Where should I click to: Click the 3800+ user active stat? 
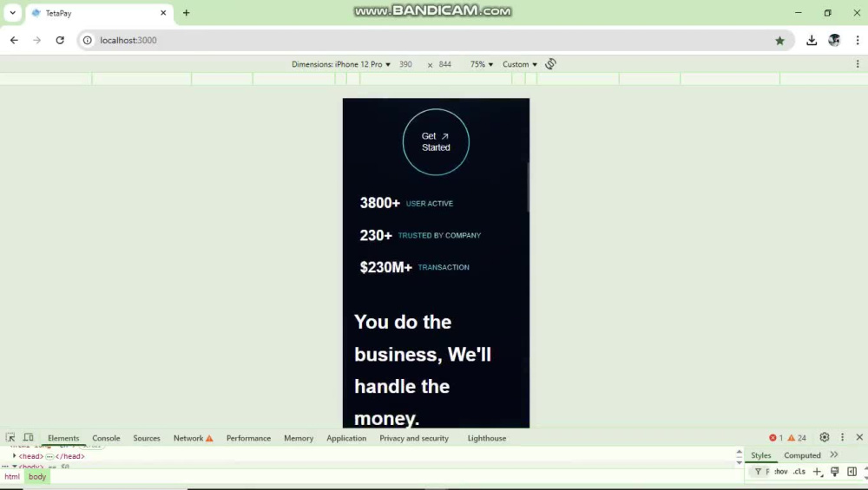(406, 203)
